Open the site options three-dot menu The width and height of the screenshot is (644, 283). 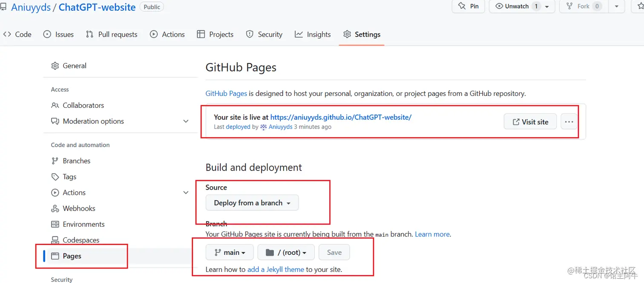tap(569, 121)
